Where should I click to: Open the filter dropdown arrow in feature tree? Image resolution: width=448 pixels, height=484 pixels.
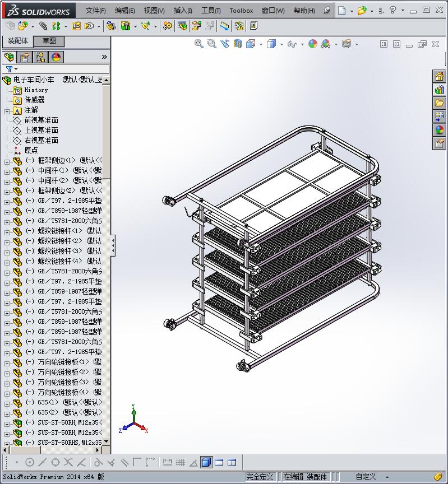16,69
